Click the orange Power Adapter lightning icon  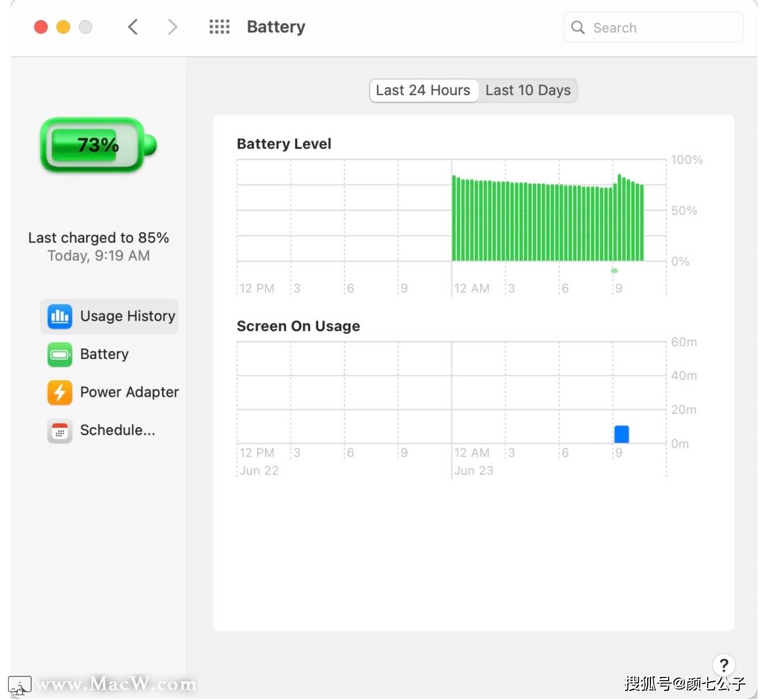(59, 392)
